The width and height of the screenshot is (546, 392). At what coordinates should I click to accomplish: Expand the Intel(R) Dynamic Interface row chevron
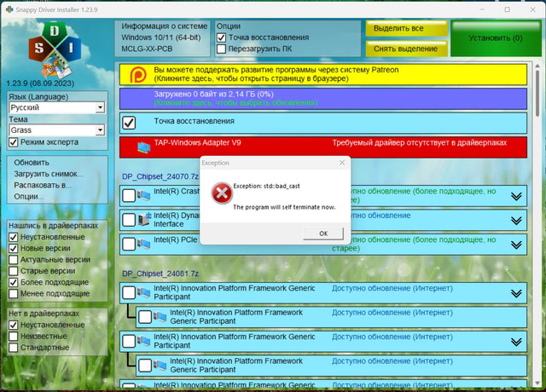[x=516, y=221]
